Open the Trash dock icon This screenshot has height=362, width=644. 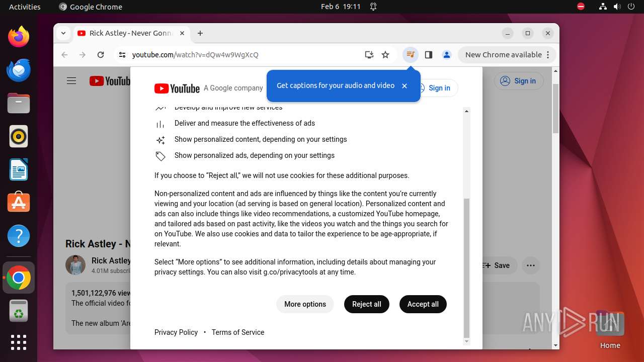(x=19, y=311)
